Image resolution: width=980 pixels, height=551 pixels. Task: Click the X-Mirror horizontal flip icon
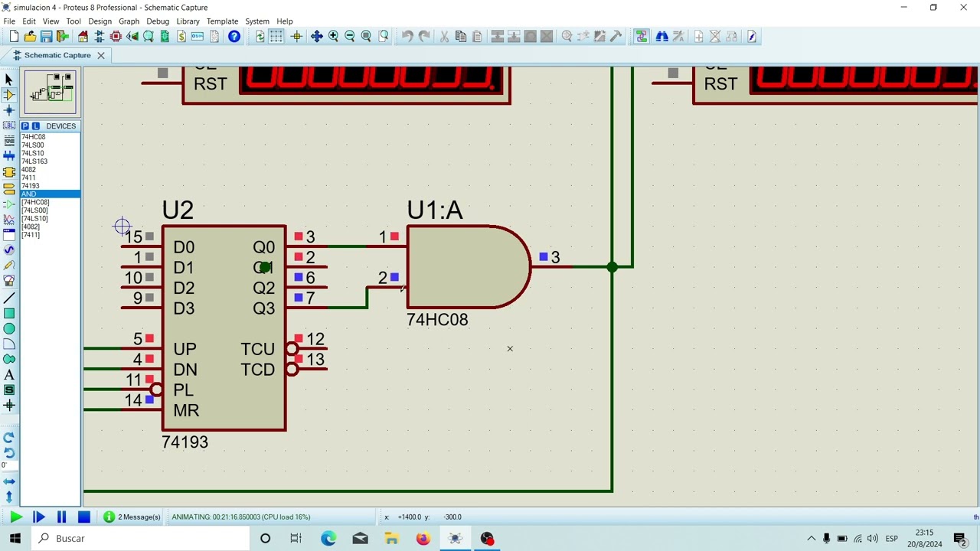click(x=9, y=481)
